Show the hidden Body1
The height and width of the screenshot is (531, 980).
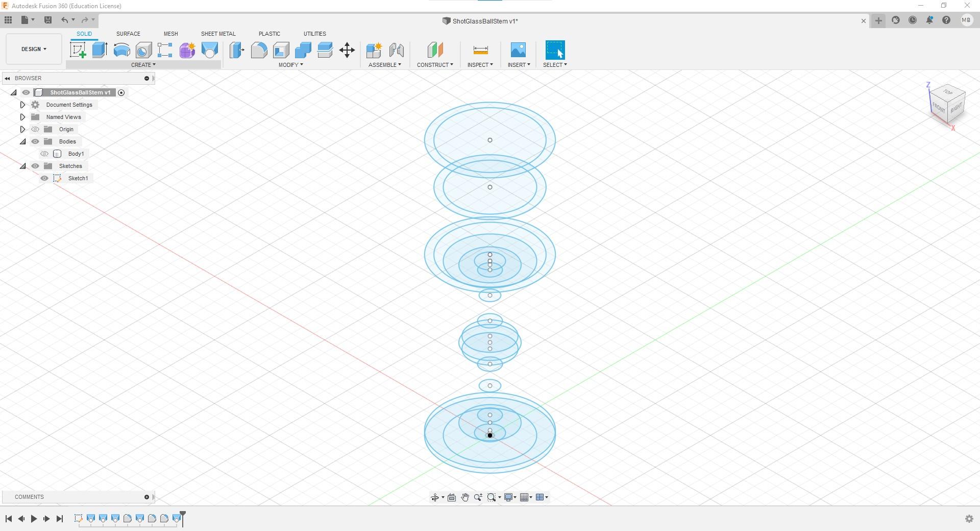click(44, 154)
